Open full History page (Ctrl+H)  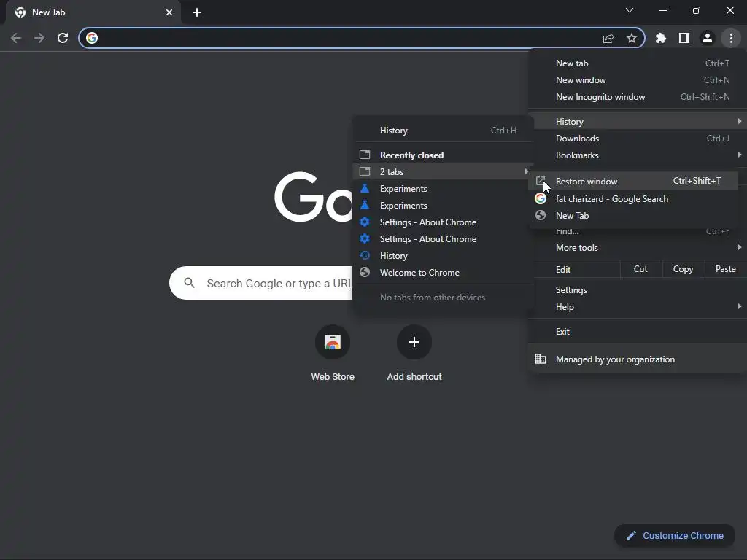click(443, 131)
